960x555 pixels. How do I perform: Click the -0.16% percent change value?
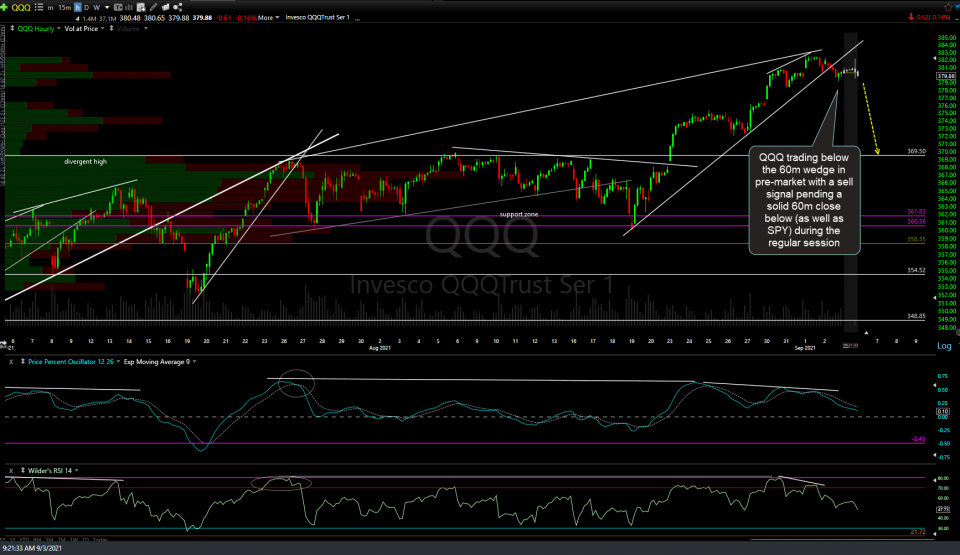click(246, 18)
